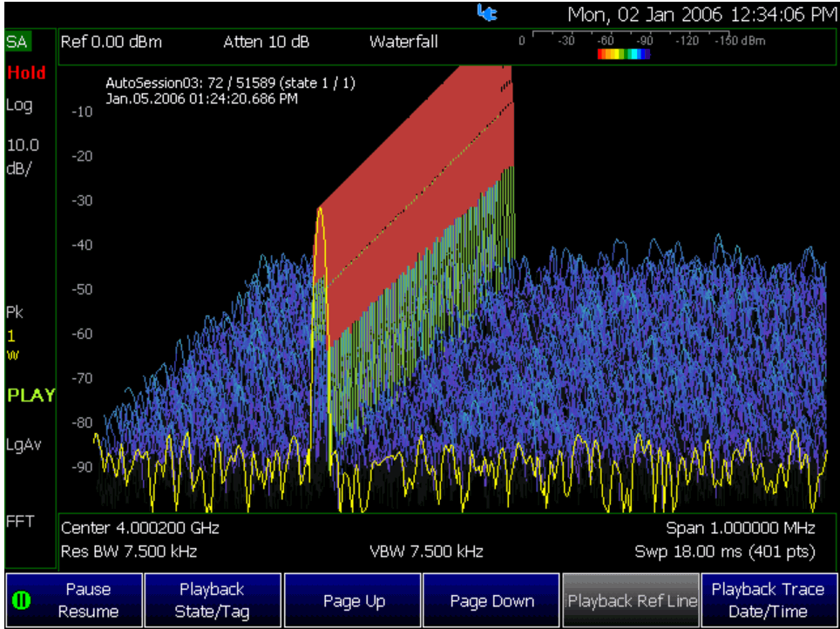
Task: Select the Atten 10 dB readout
Action: click(x=267, y=42)
